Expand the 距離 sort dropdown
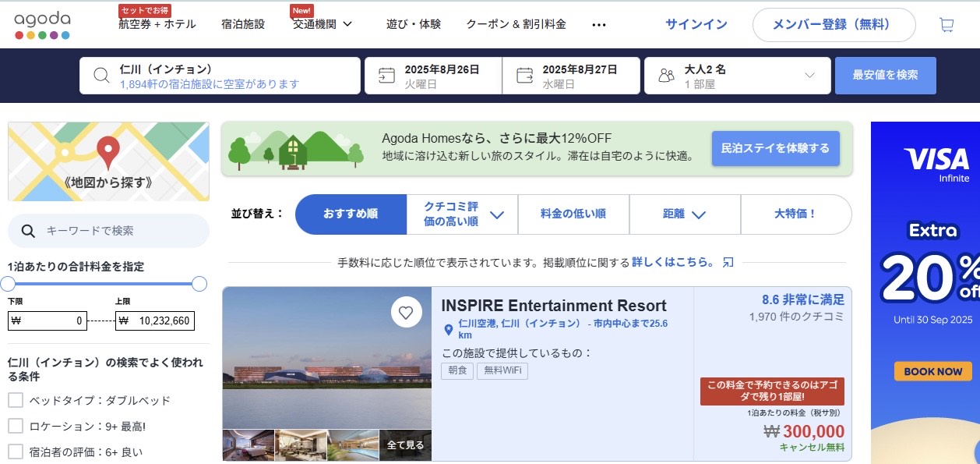 698,214
